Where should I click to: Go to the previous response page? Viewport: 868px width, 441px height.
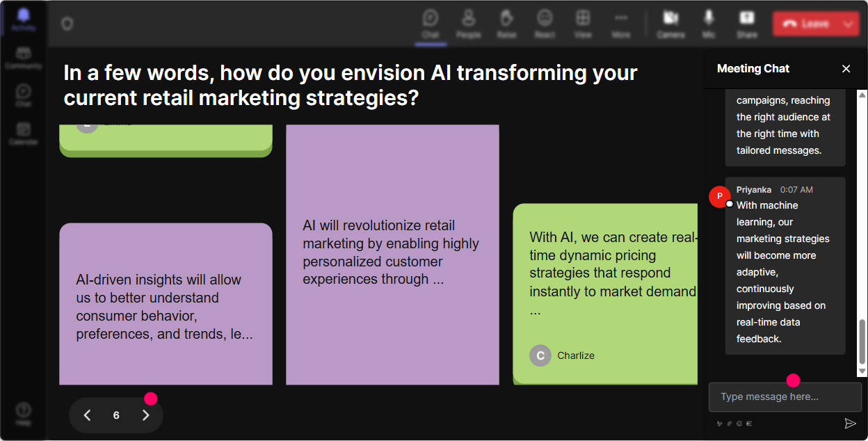87,415
